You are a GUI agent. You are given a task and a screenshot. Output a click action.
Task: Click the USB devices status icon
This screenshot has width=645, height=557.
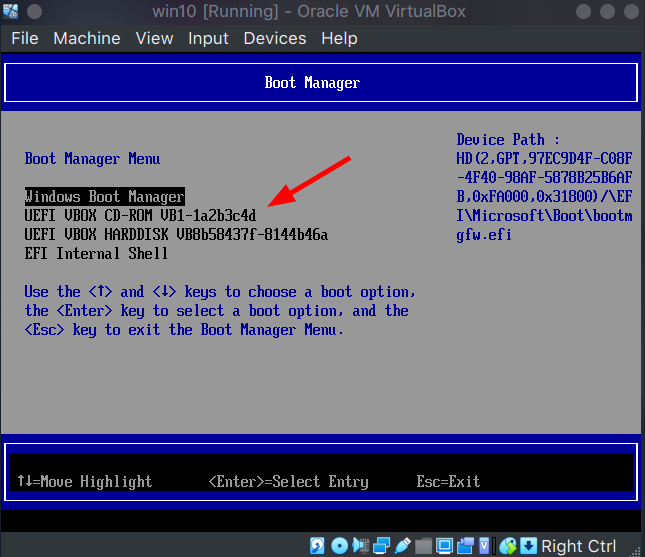coord(403,545)
